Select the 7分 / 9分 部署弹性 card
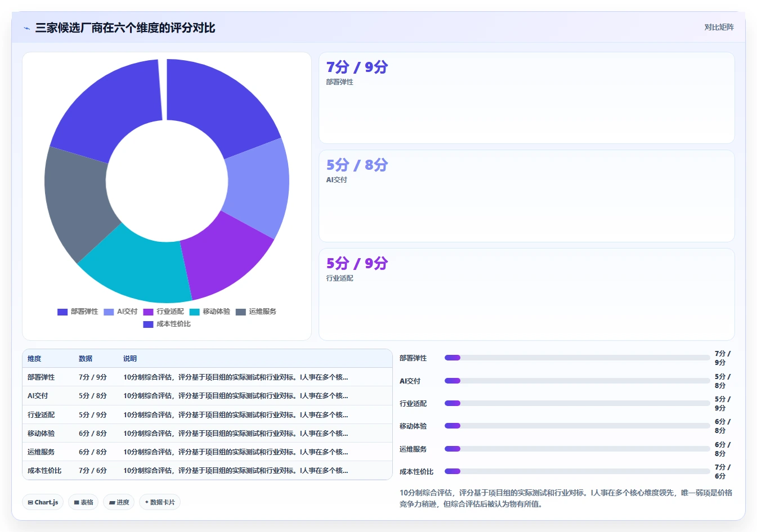 [x=526, y=98]
